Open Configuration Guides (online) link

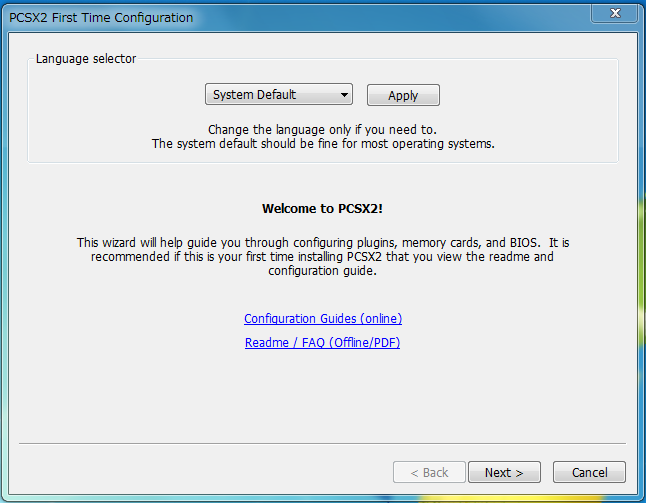click(323, 318)
